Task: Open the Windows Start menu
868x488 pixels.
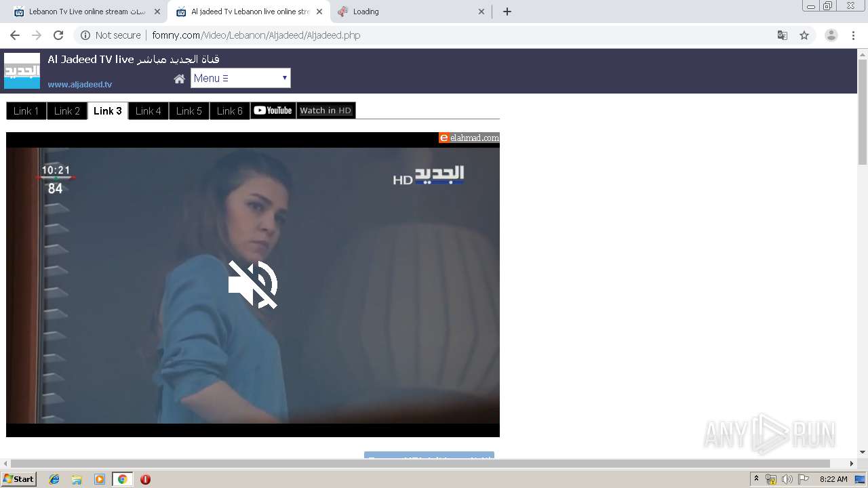Action: (19, 479)
